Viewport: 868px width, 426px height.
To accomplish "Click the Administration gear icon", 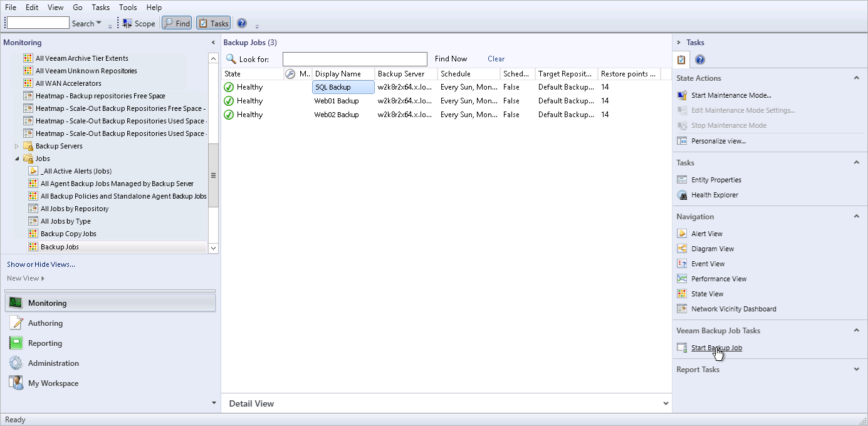I will pos(16,363).
